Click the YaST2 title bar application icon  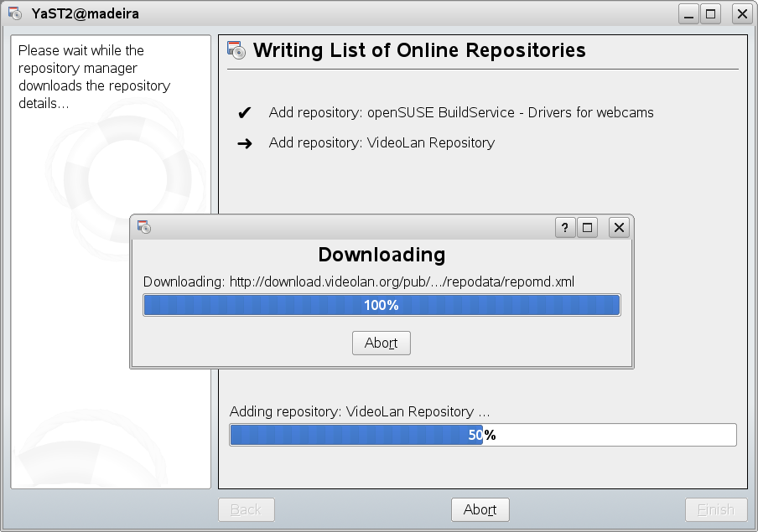tap(15, 13)
